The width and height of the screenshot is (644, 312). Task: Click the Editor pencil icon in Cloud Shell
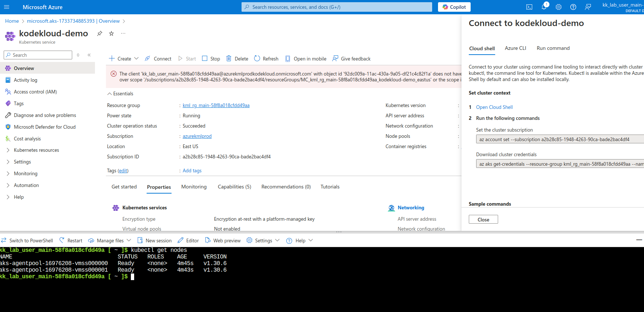point(180,241)
